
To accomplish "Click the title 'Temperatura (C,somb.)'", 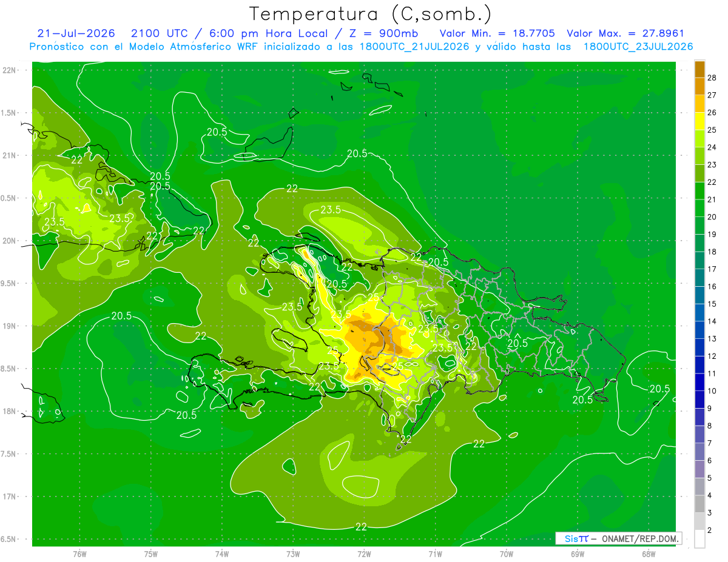I will [x=369, y=14].
